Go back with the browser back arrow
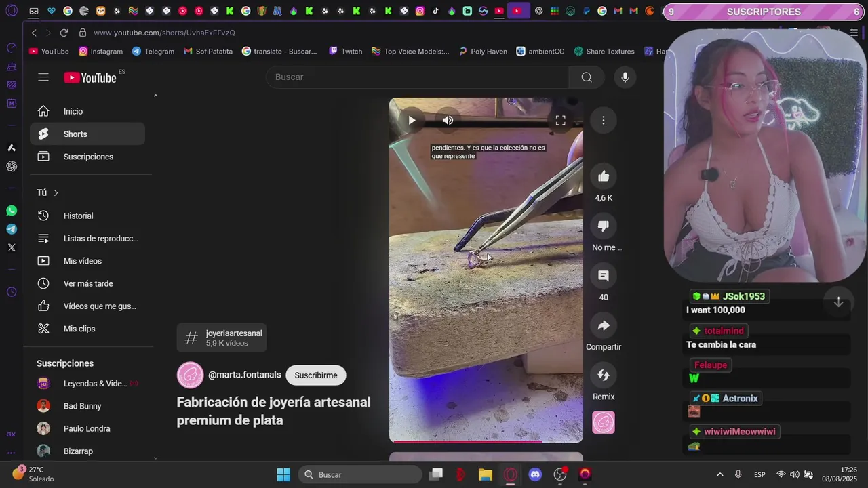 (x=34, y=33)
